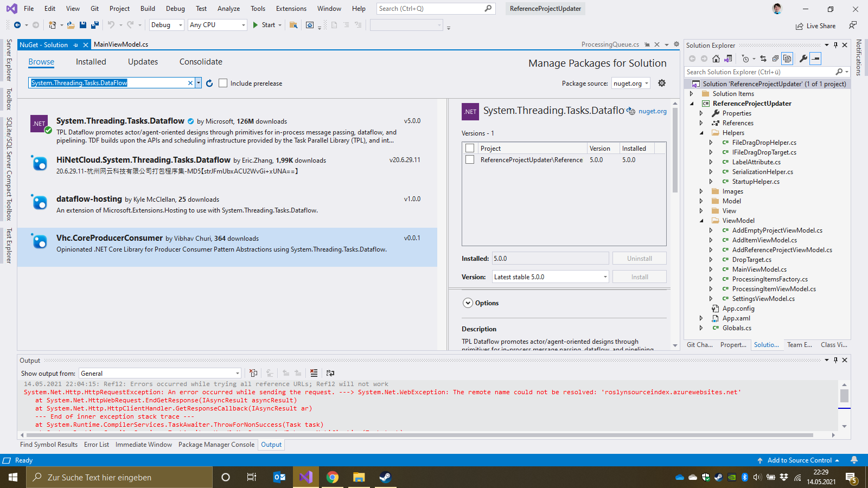Toggle Word Wrap in Output window

[x=330, y=373]
